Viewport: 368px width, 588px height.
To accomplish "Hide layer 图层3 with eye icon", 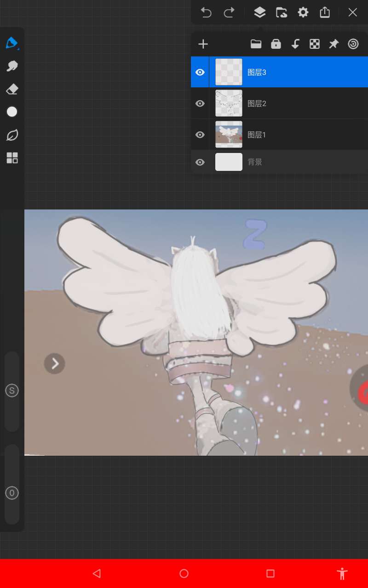I will coord(200,72).
